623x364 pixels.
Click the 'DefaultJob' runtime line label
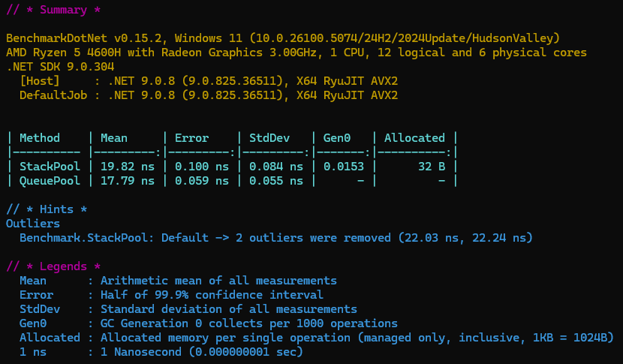point(53,95)
